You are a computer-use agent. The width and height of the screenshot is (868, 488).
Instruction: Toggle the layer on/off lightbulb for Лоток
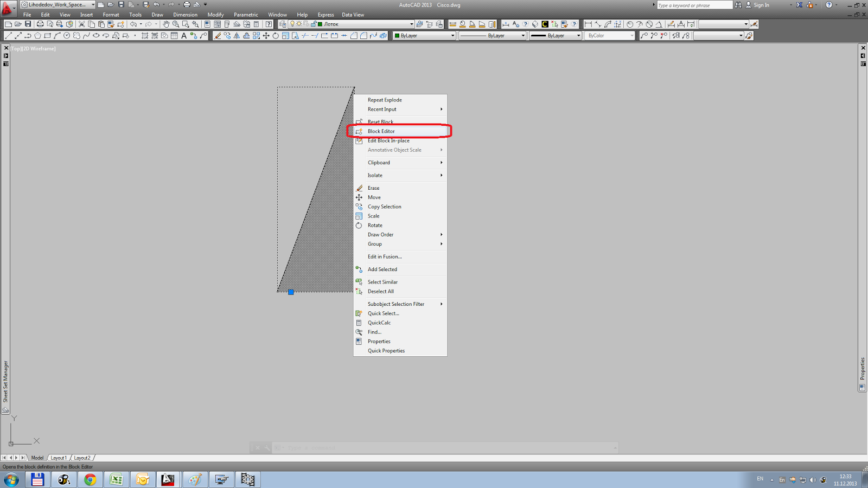tap(292, 24)
